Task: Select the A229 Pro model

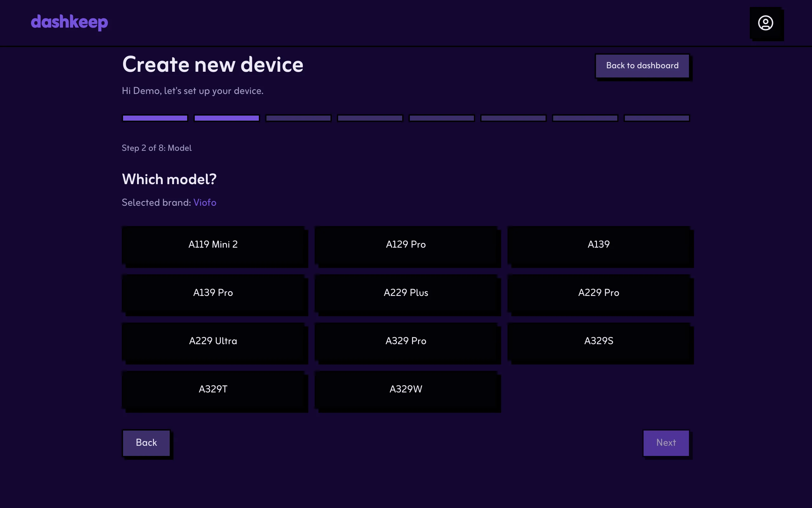Action: tap(599, 293)
